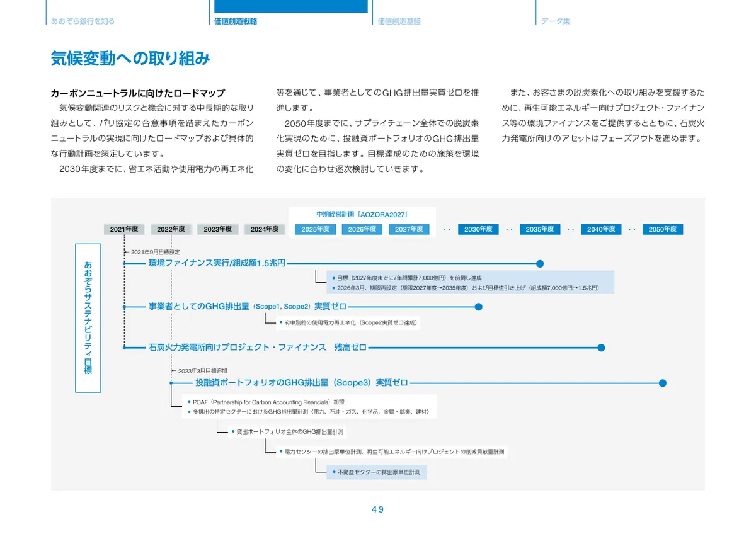Click the 2027年度 timeline box
Viewport: 756px width, 534px height.
coord(409,229)
